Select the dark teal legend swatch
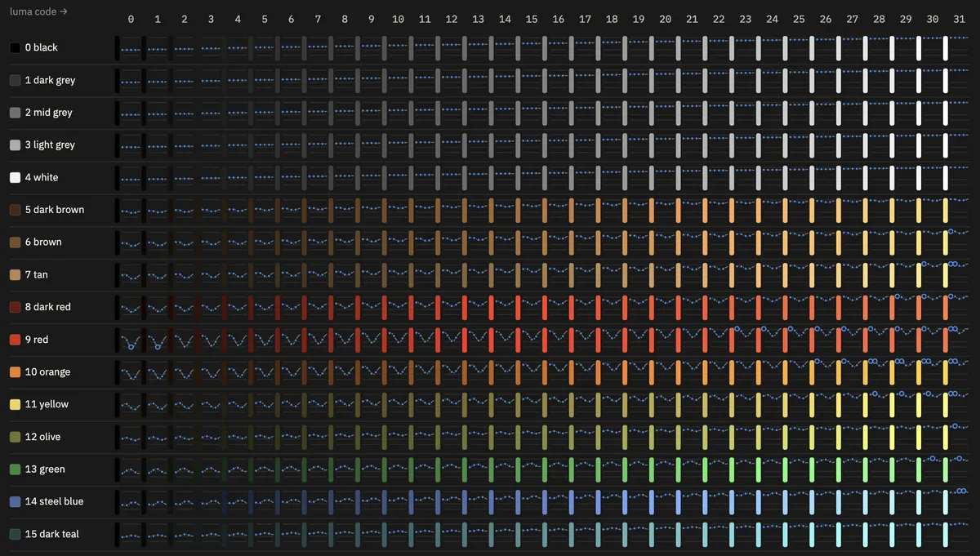 coord(15,534)
